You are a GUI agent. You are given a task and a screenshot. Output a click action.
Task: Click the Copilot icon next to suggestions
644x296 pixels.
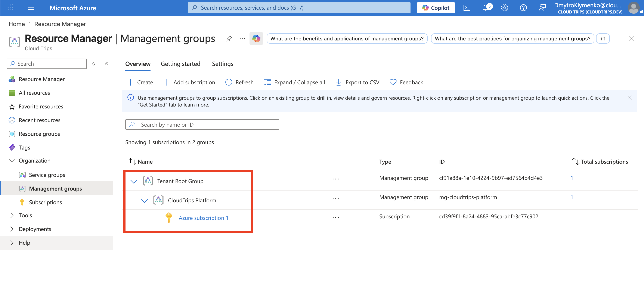point(256,38)
